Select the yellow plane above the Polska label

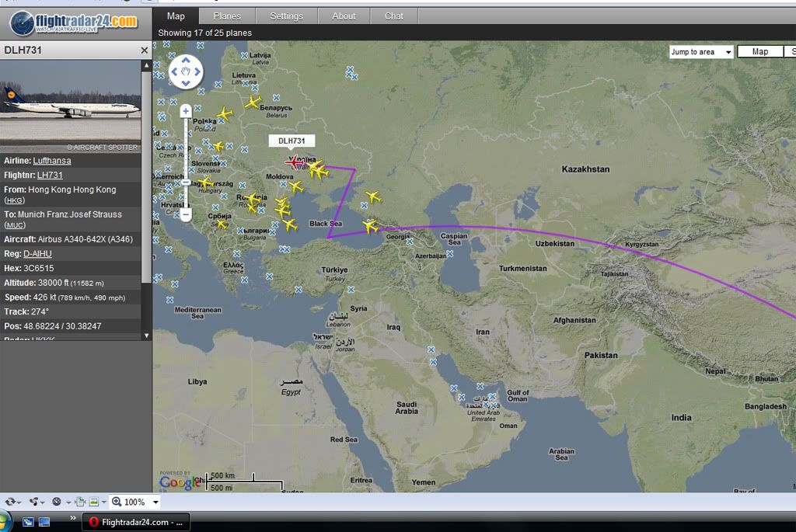click(x=225, y=113)
